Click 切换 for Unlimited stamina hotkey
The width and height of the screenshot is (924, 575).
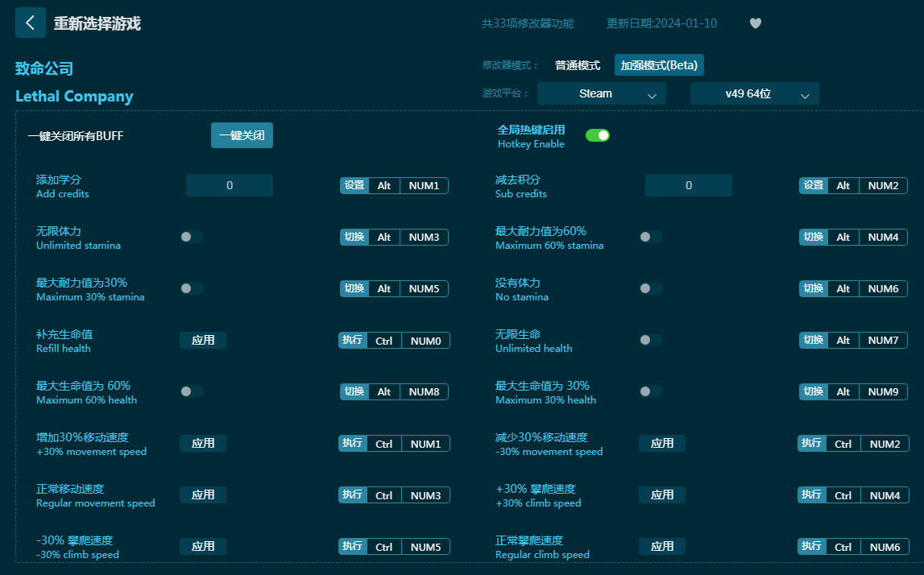coord(354,237)
